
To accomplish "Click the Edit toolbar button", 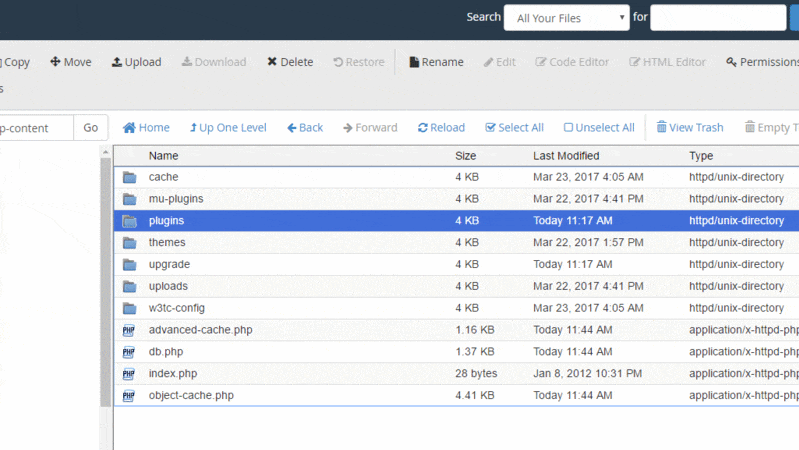I will 499,62.
